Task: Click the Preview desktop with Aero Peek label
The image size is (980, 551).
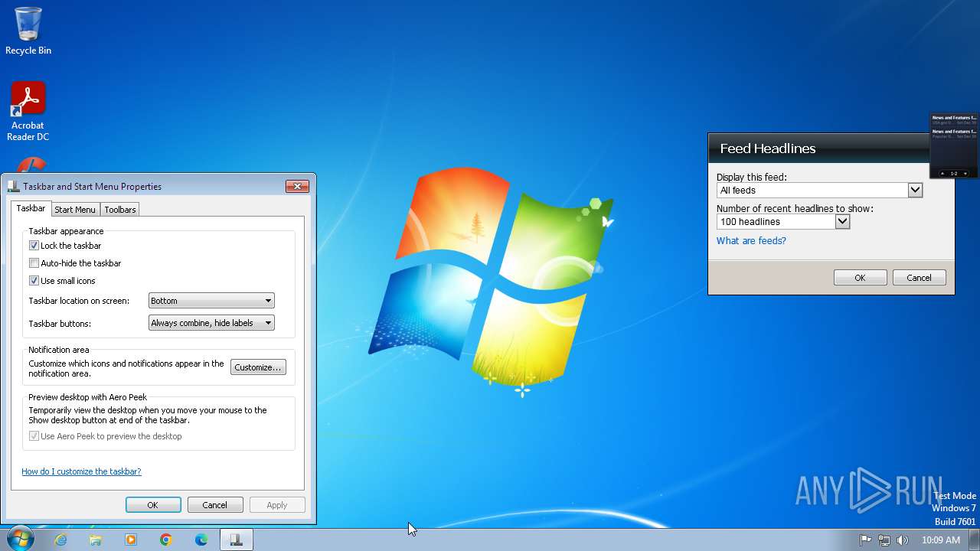Action: 88,397
